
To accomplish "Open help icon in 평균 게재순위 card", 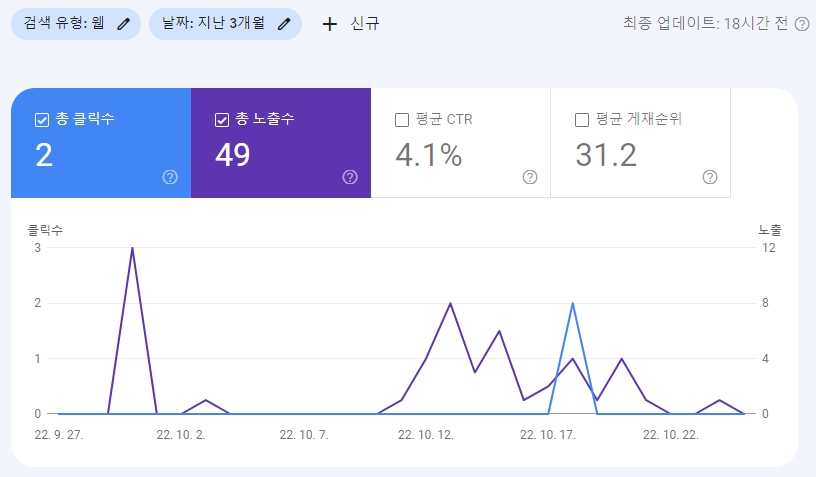I will 710,177.
